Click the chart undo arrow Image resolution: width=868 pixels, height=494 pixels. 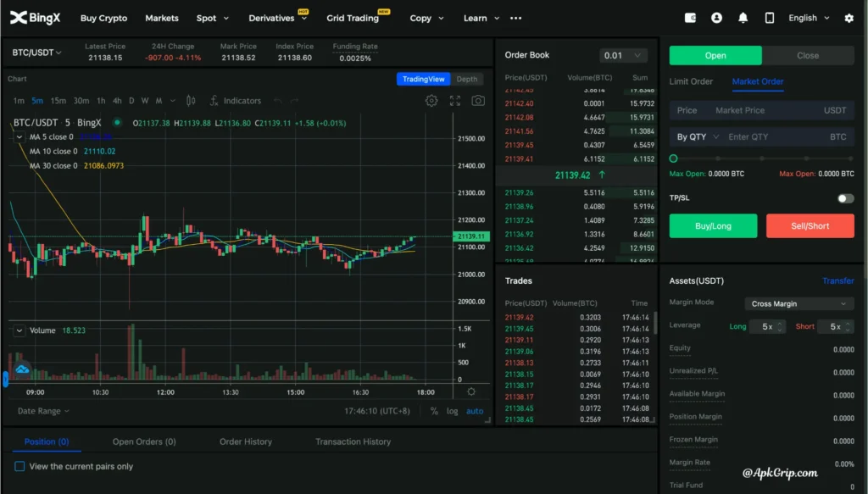coord(278,101)
